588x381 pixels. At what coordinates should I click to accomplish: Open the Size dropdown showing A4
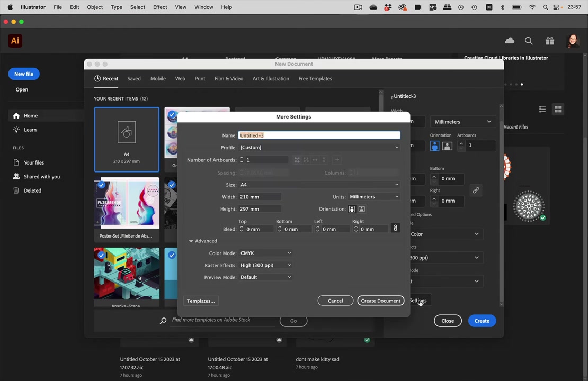tap(319, 185)
